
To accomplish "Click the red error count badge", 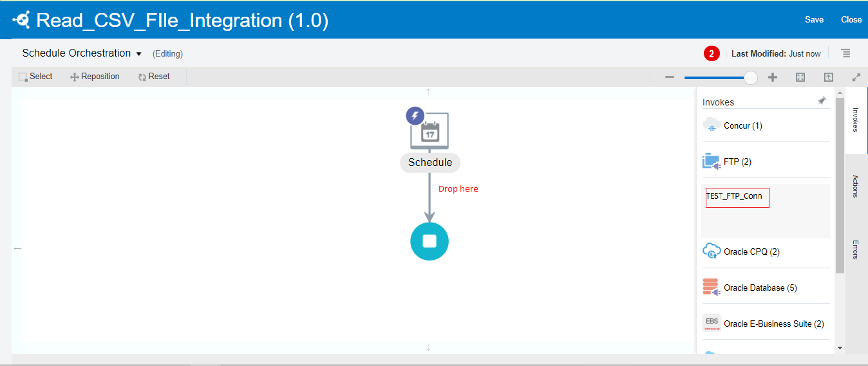I will click(712, 53).
